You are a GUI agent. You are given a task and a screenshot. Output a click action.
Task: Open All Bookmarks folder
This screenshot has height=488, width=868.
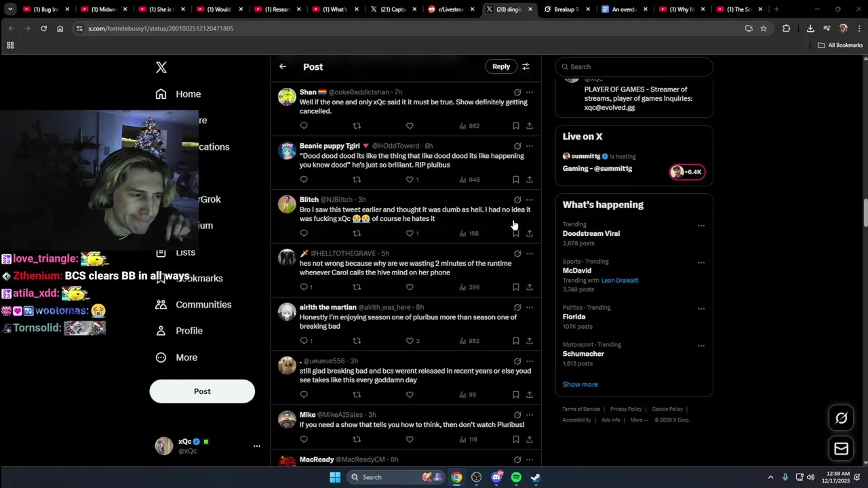click(840, 45)
